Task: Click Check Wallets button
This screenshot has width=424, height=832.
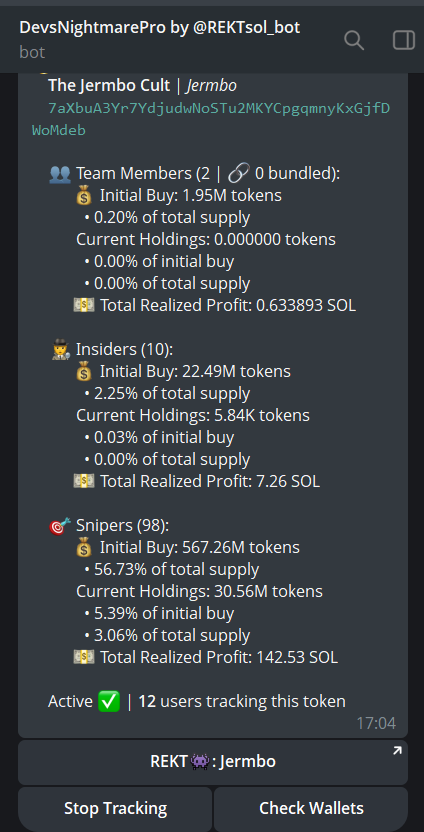Action: 311,809
